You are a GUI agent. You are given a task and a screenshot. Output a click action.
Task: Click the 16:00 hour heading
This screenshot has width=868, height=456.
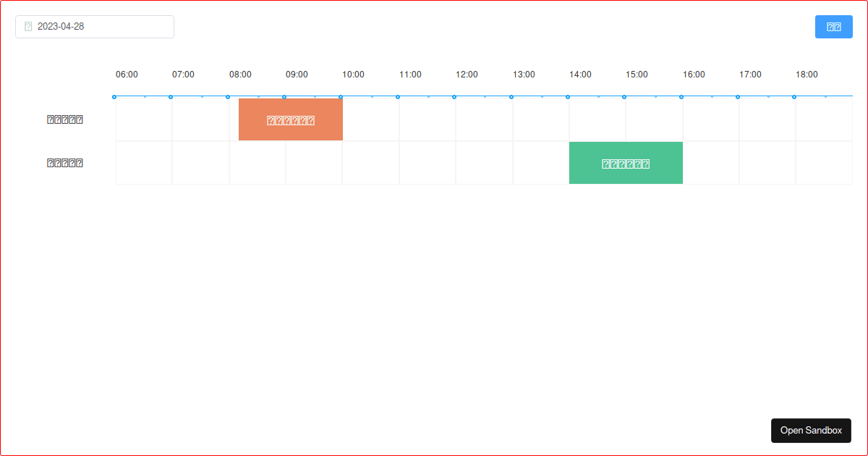click(x=694, y=75)
